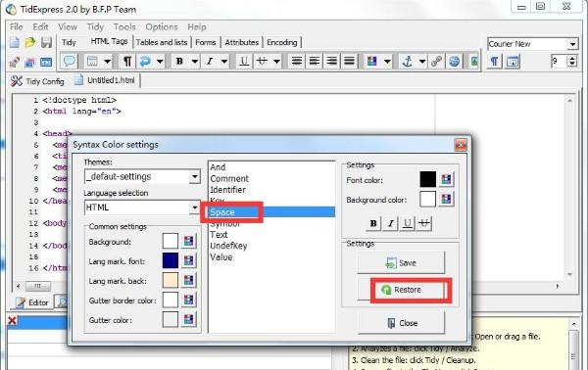Align text left with the toolbar icon
The width and height of the screenshot is (588, 370).
point(297,61)
